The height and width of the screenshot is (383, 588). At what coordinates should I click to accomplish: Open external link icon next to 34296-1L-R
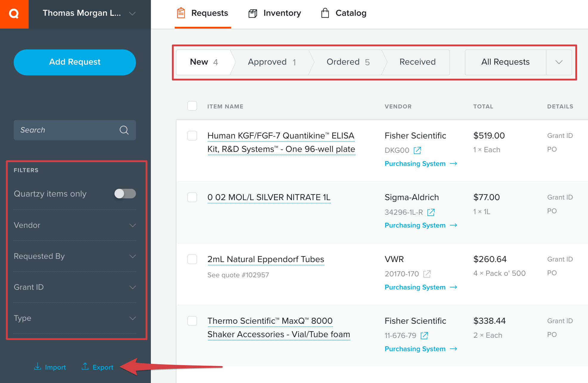431,212
